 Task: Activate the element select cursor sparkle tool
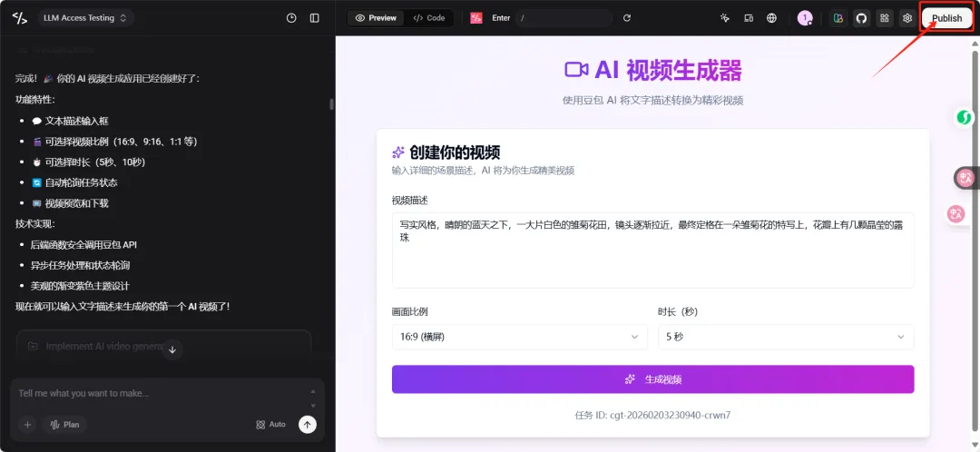725,18
